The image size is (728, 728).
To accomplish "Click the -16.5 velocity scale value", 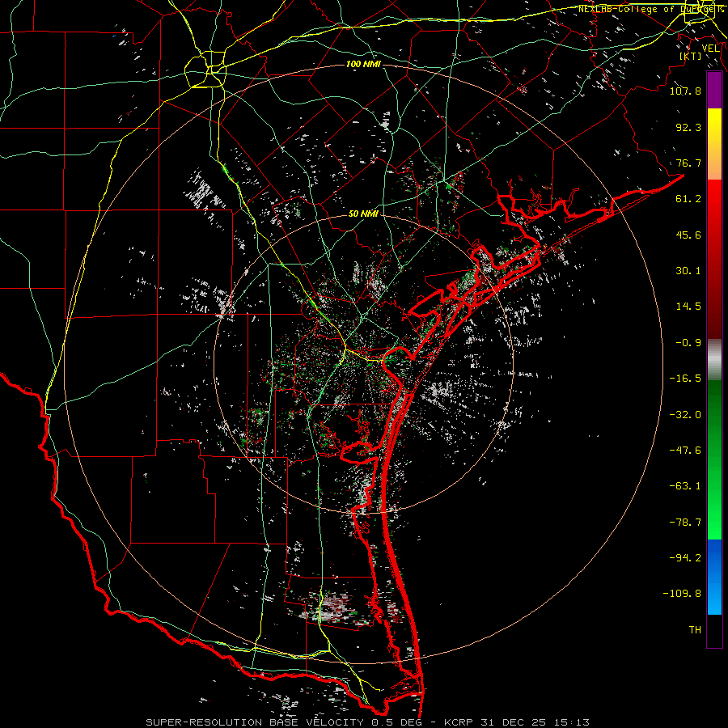I will [x=685, y=379].
